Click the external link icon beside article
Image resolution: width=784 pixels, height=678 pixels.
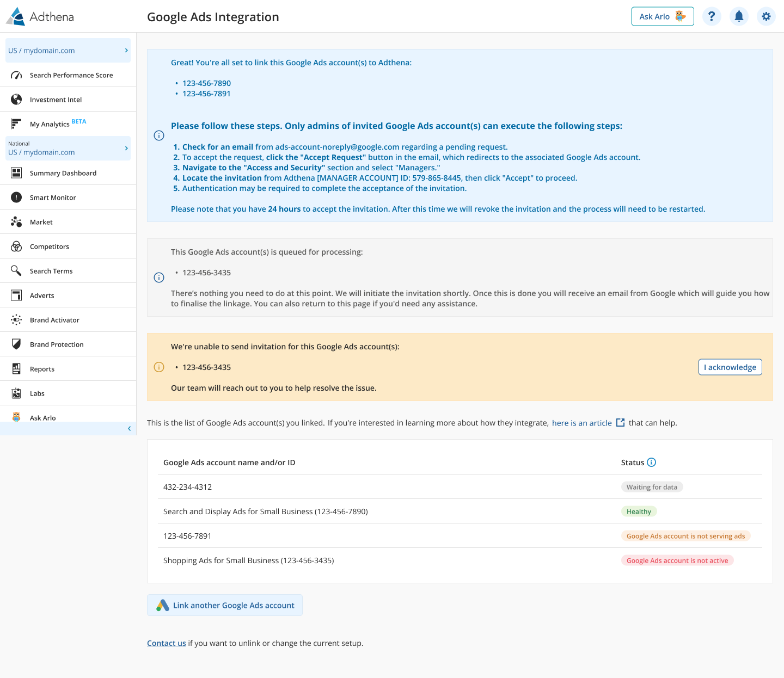coord(620,423)
